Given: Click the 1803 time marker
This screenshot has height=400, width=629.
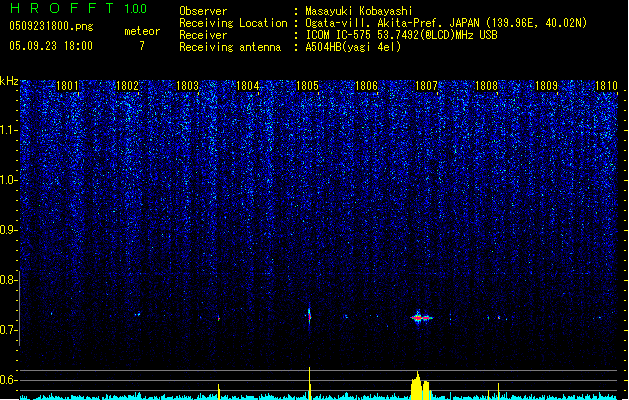Looking at the screenshot, I should click(187, 86).
